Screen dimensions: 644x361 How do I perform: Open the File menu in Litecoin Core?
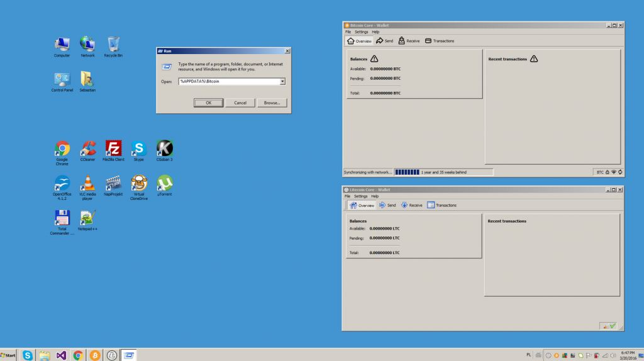point(347,196)
